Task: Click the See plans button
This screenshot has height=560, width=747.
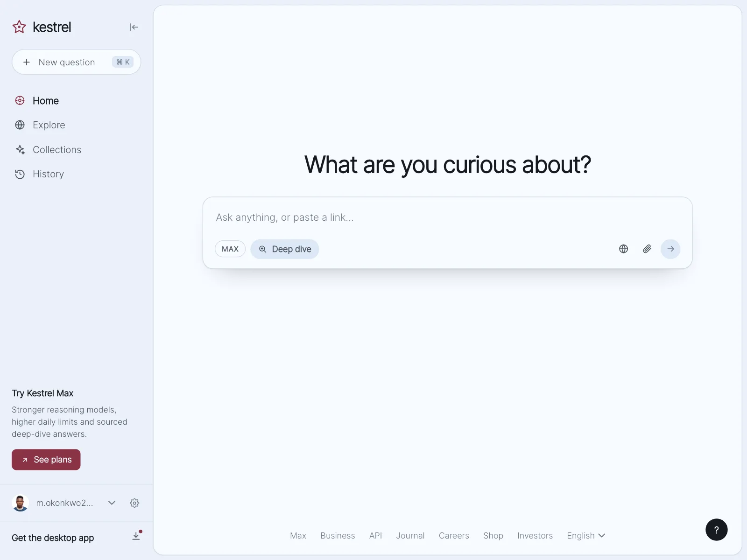Action: pyautogui.click(x=46, y=460)
